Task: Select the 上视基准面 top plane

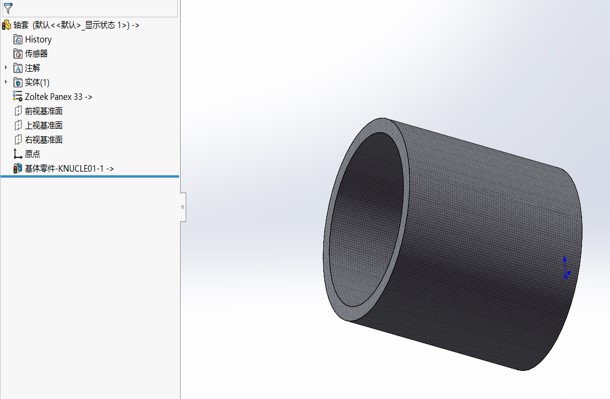Action: tap(44, 126)
